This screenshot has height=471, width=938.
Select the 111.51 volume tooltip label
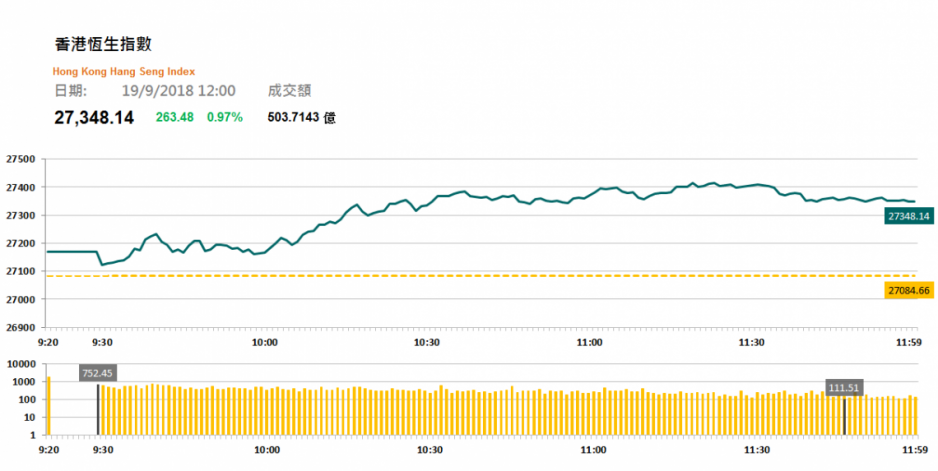[x=844, y=388]
